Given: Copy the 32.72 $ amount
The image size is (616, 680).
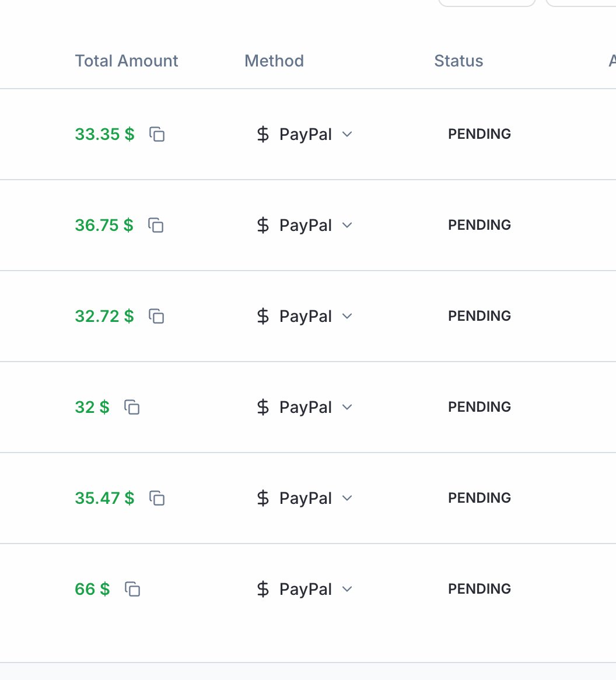Looking at the screenshot, I should click(156, 316).
